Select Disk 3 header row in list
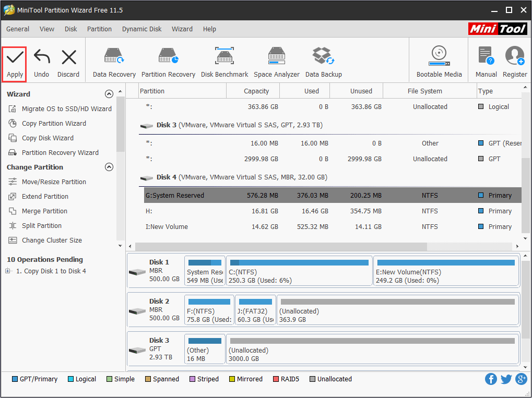Viewport: 532px width, 398px height. [330, 125]
